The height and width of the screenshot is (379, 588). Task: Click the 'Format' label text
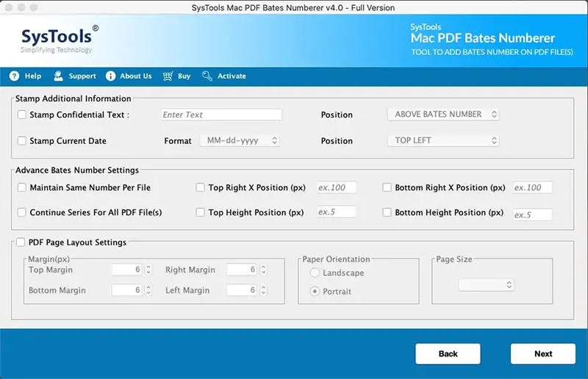pyautogui.click(x=178, y=141)
